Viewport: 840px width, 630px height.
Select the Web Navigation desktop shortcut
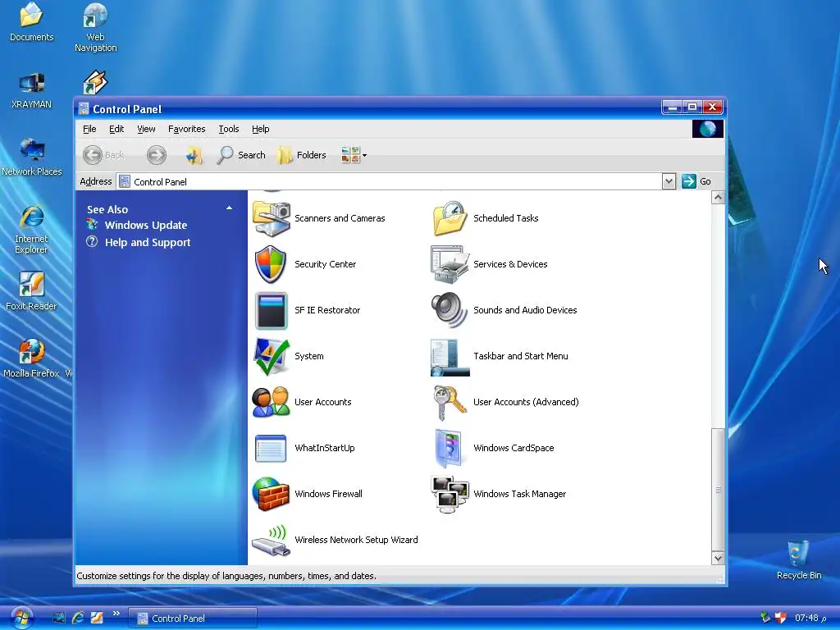click(x=95, y=28)
